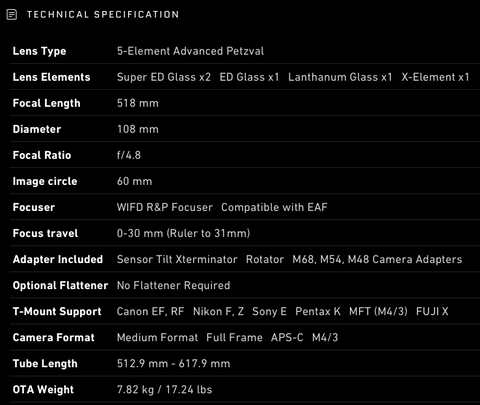The image size is (480, 405).
Task: Select Compatible with EAF text
Action: [274, 207]
